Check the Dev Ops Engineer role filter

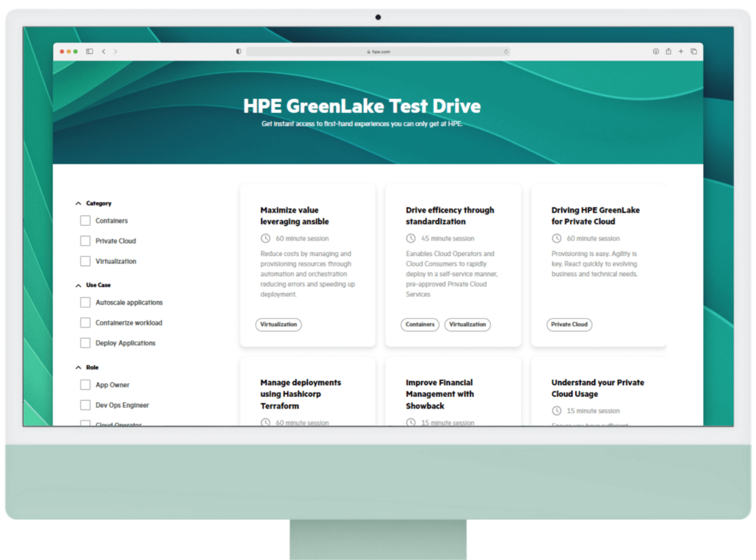pos(85,404)
